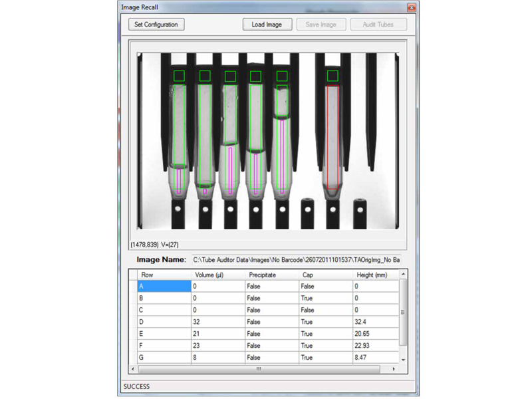Click the Precipitate column header

tap(271, 274)
